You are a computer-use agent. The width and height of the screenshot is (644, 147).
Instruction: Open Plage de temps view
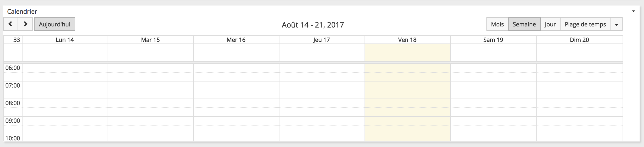tap(585, 24)
